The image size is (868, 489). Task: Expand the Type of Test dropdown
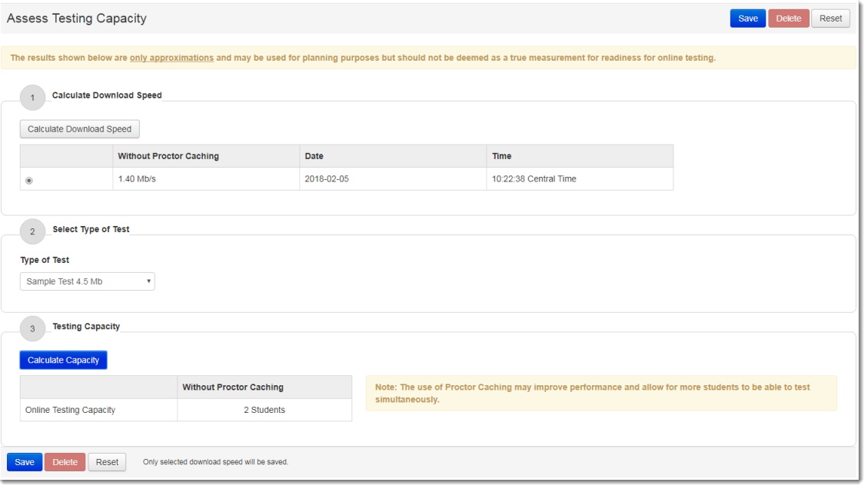click(x=87, y=281)
